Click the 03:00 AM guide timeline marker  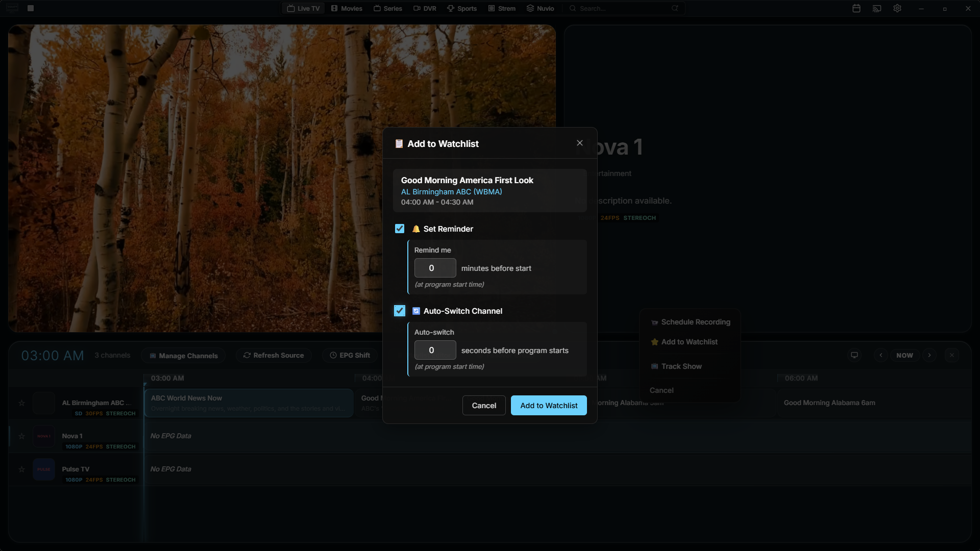coord(167,378)
